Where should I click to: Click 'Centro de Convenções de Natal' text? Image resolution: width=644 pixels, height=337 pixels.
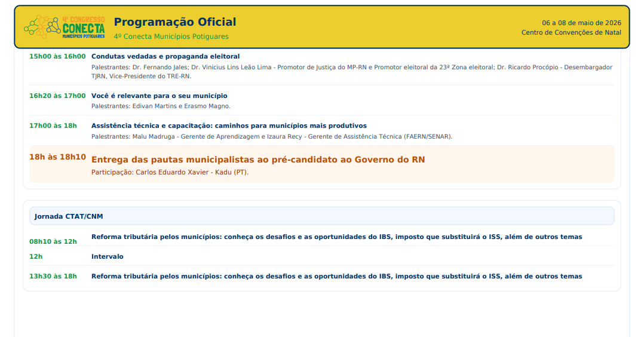click(x=571, y=32)
